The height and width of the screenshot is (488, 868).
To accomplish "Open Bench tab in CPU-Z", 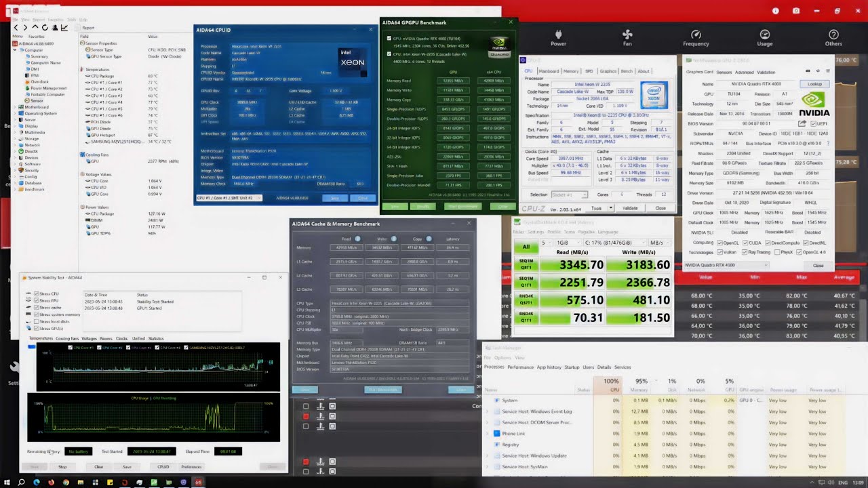I will [627, 71].
